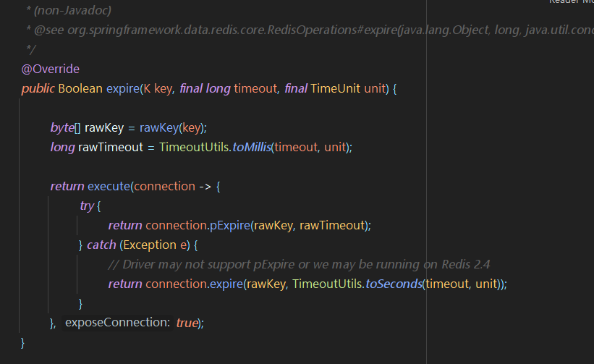Click TimeoutUtils before toMillis
This screenshot has width=594, height=364.
[194, 147]
